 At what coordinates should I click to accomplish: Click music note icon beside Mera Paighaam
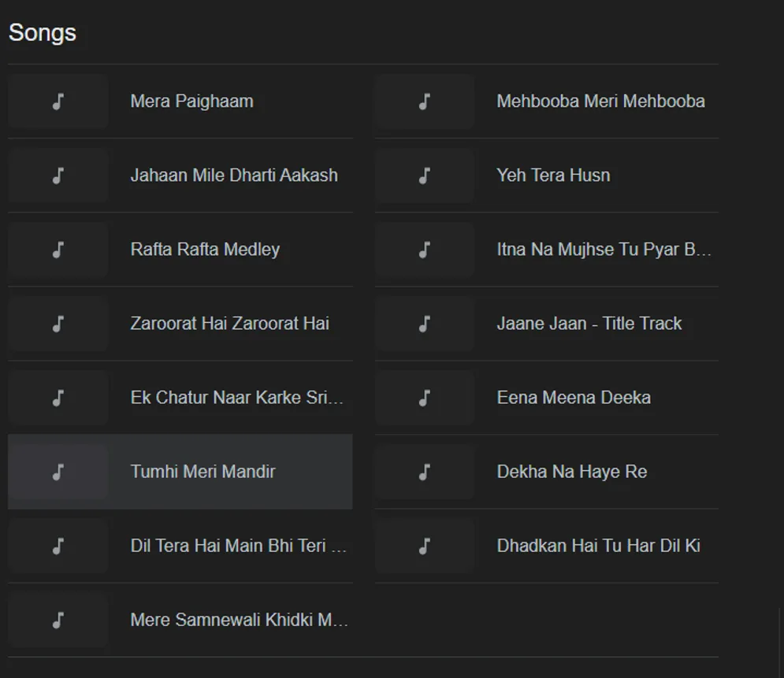(x=58, y=102)
